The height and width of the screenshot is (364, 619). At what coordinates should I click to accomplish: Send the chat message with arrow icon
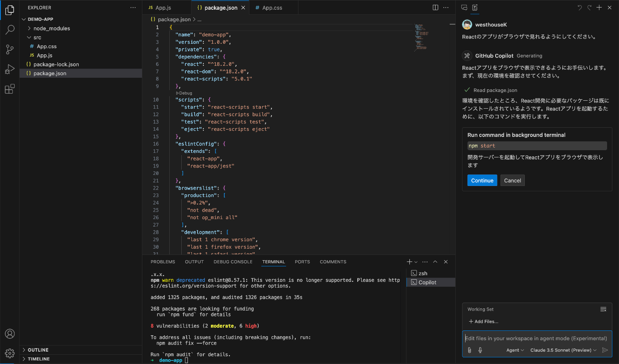click(x=605, y=350)
